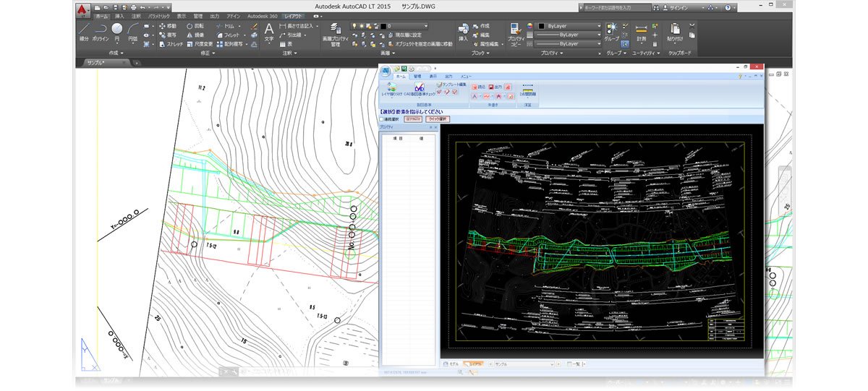Toggle the 連続選択 checkbox
Viewport: 868px width, 391px height.
(x=382, y=119)
